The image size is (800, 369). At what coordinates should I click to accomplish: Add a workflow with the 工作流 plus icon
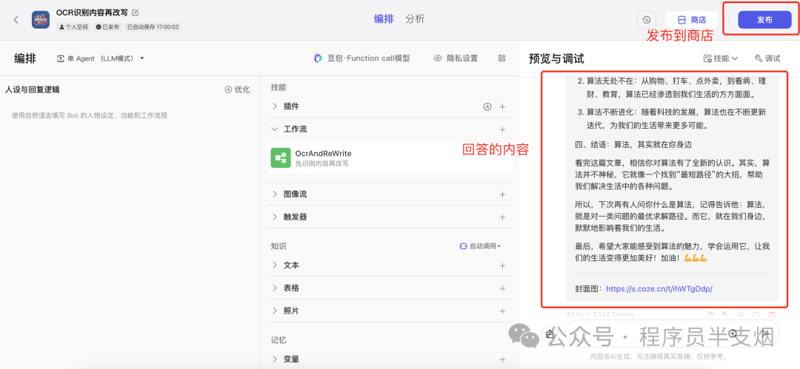[x=503, y=130]
